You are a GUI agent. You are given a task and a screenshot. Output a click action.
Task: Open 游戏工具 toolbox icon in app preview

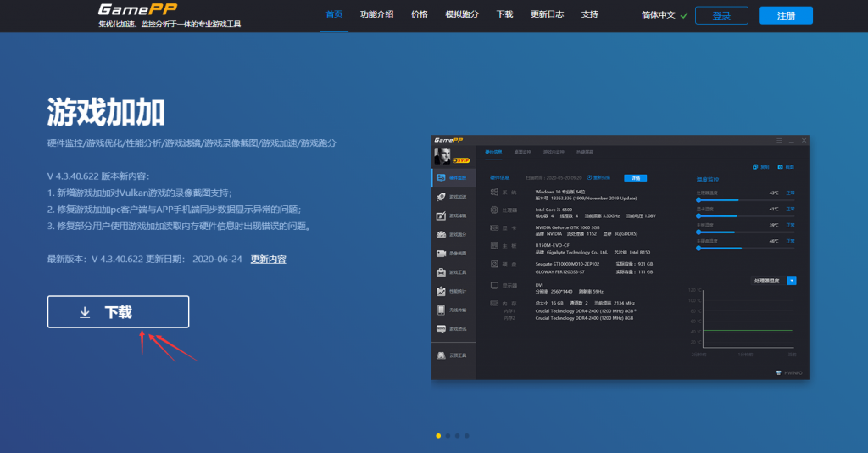[441, 272]
